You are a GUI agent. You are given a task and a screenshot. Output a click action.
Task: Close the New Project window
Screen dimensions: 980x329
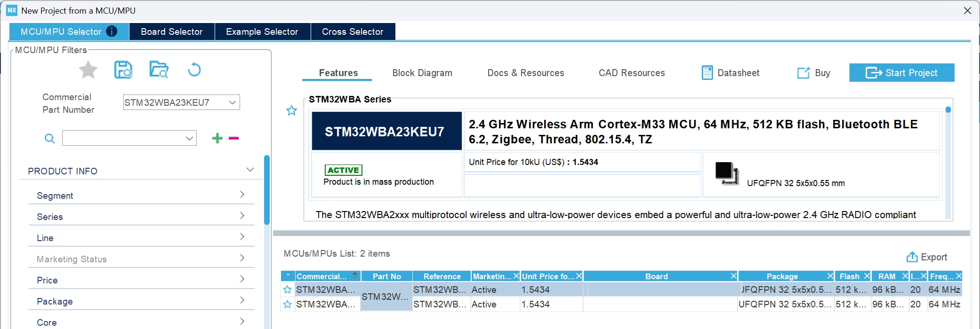[967, 10]
